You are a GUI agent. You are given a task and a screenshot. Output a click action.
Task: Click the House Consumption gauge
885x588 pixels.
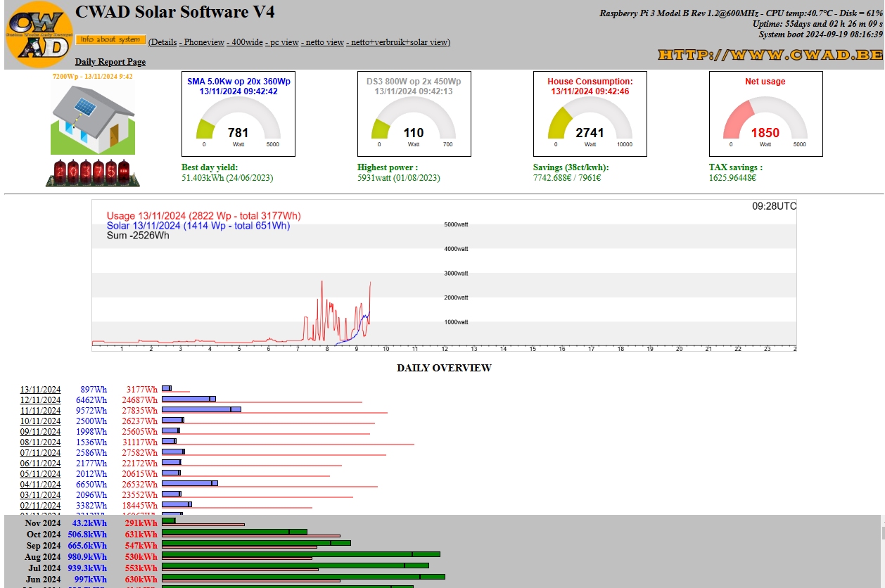coord(590,114)
